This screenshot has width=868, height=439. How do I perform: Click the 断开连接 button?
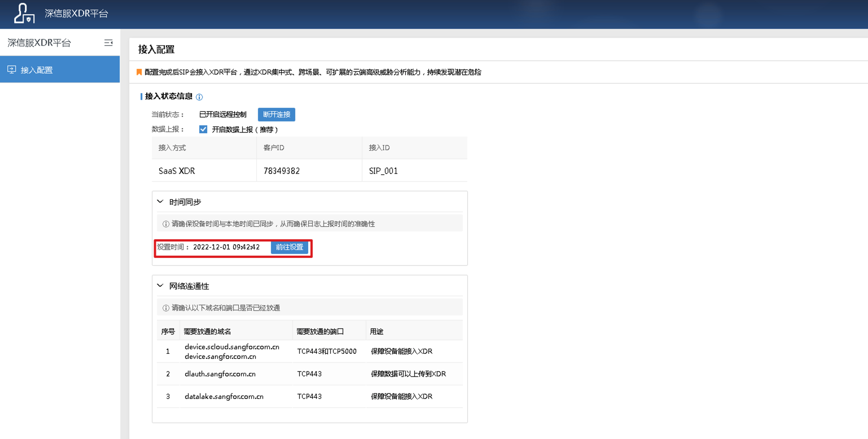pyautogui.click(x=276, y=114)
